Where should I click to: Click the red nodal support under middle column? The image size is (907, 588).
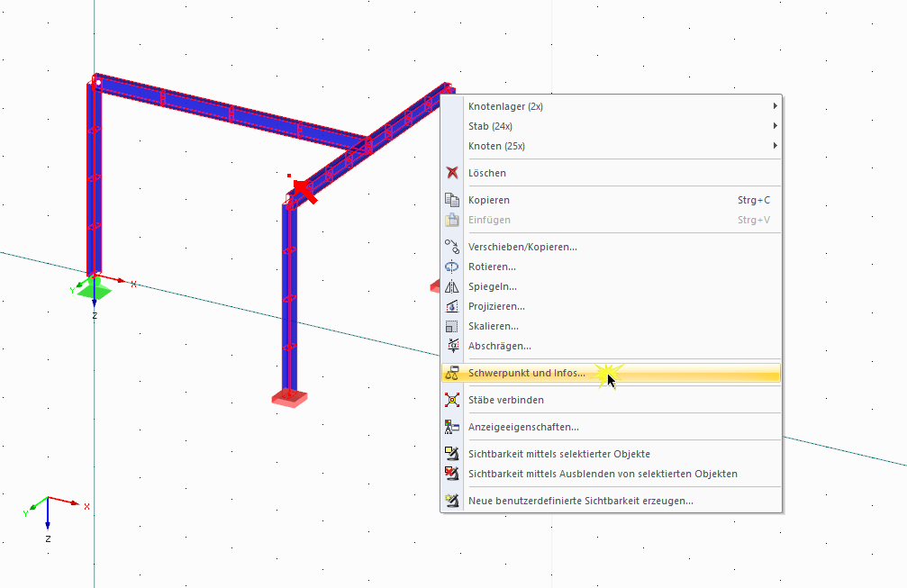(289, 398)
